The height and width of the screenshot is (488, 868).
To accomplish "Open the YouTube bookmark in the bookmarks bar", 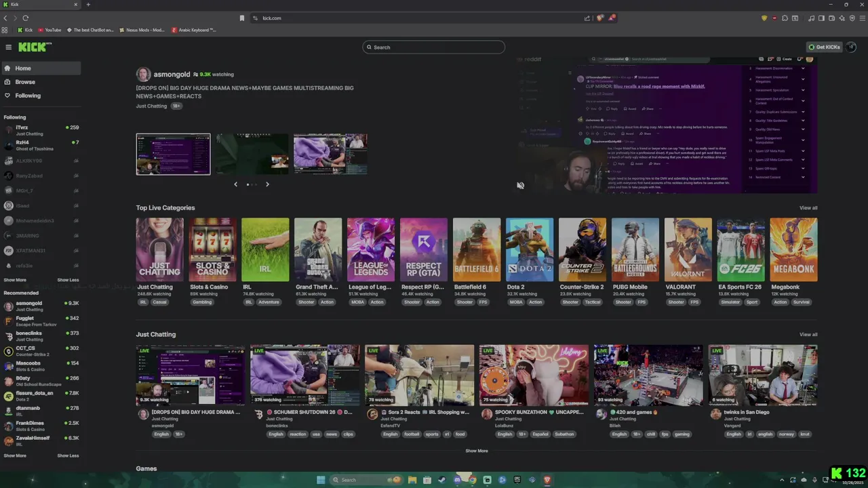I will 50,30.
